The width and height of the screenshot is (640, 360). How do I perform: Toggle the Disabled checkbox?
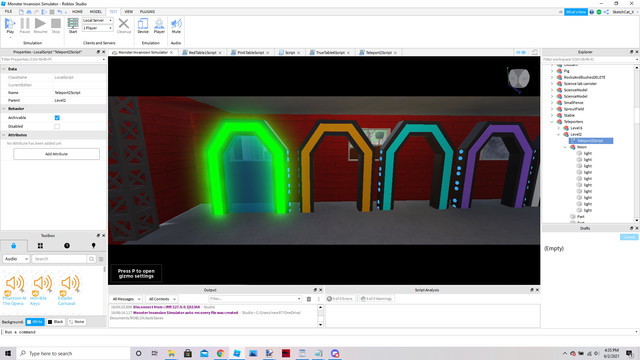point(57,127)
